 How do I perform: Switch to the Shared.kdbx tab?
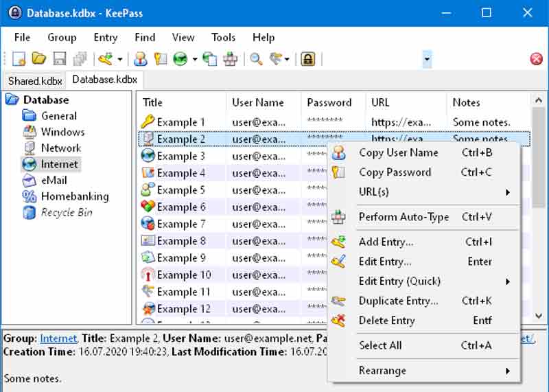coord(35,81)
